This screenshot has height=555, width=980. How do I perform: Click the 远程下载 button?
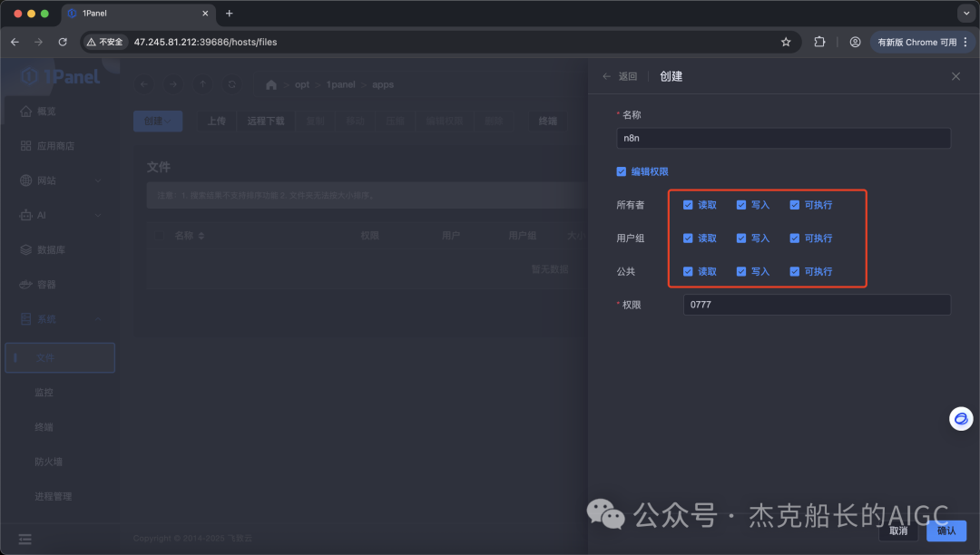click(x=266, y=122)
